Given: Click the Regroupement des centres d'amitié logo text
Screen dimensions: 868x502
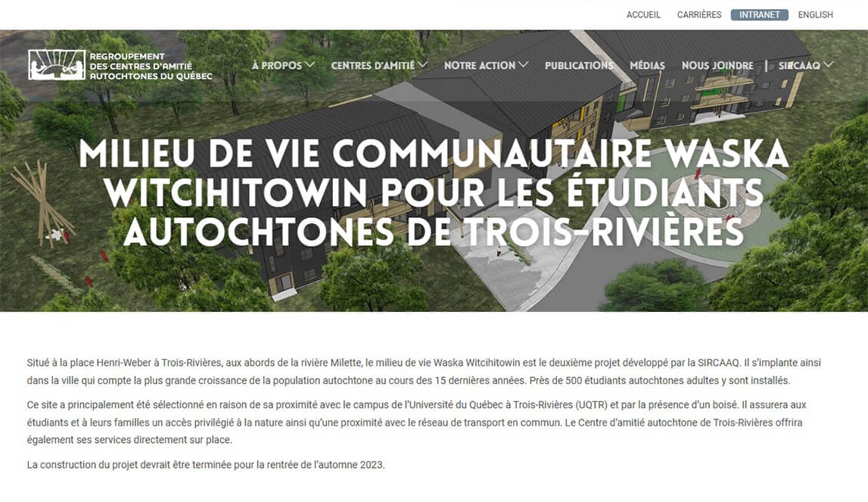Looking at the screenshot, I should (x=150, y=66).
